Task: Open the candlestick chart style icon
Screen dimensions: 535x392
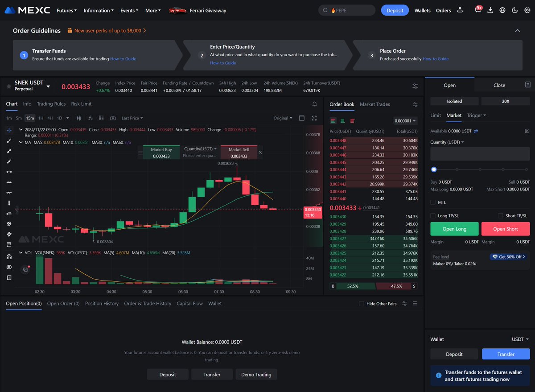Action: coord(79,118)
